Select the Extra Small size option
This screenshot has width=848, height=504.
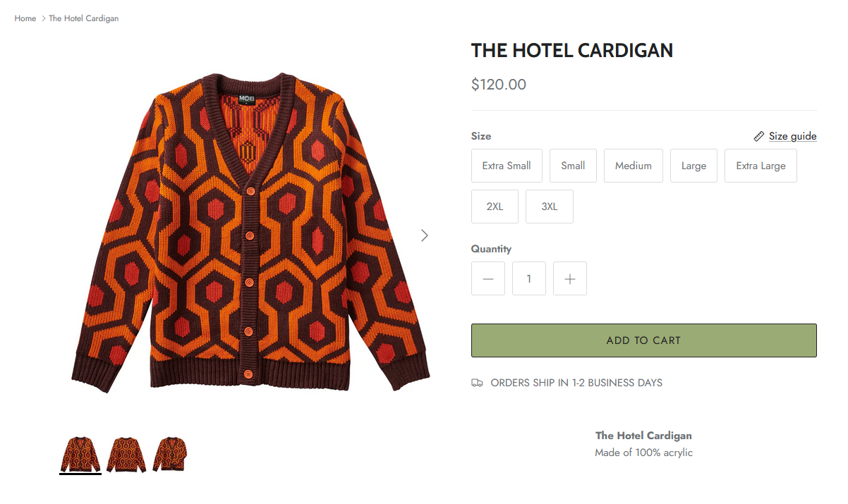coord(507,166)
